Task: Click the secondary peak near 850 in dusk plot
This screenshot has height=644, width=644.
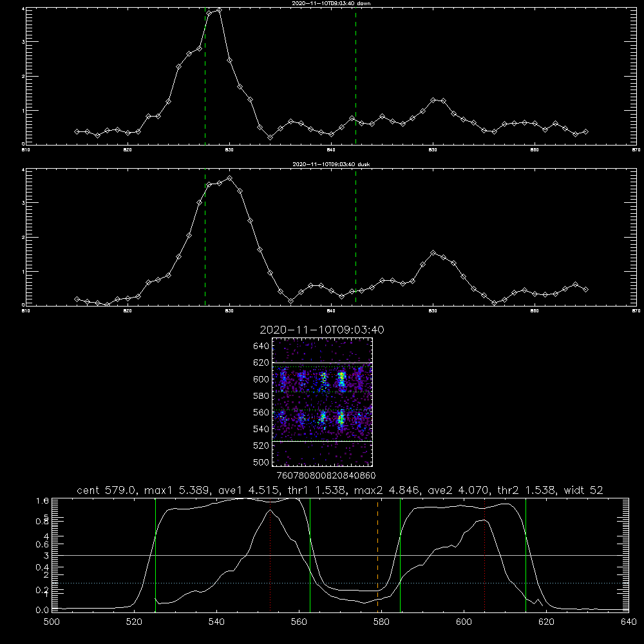Action: point(433,253)
